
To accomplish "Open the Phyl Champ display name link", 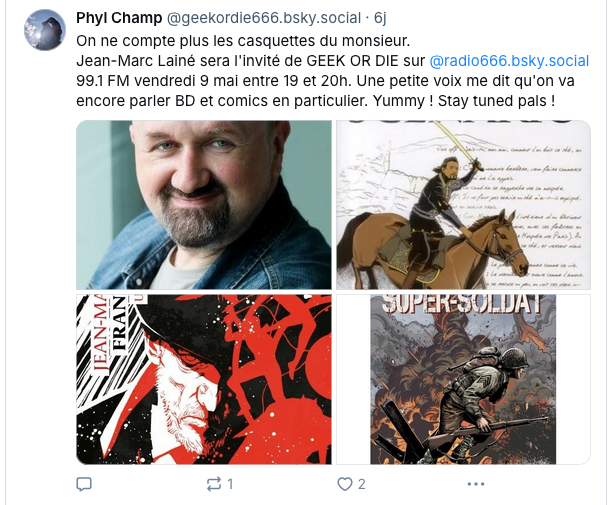I will coord(119,18).
